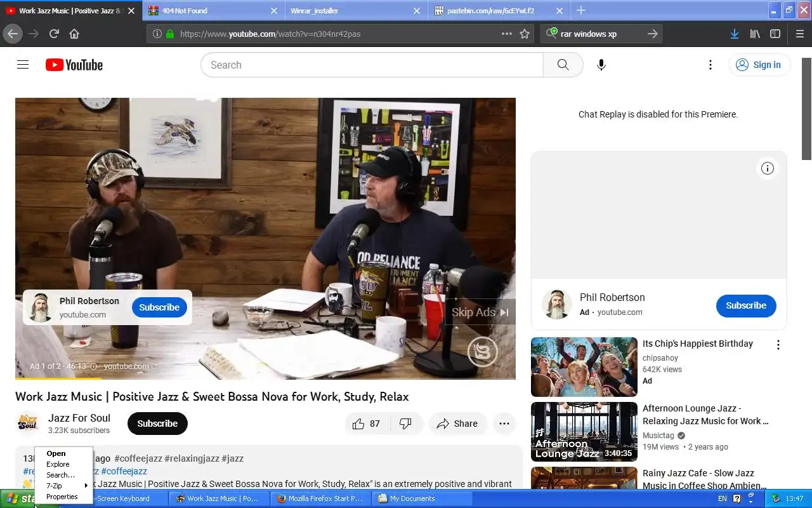The image size is (812, 508).
Task: Go to YouTube home via logo
Action: tap(74, 65)
